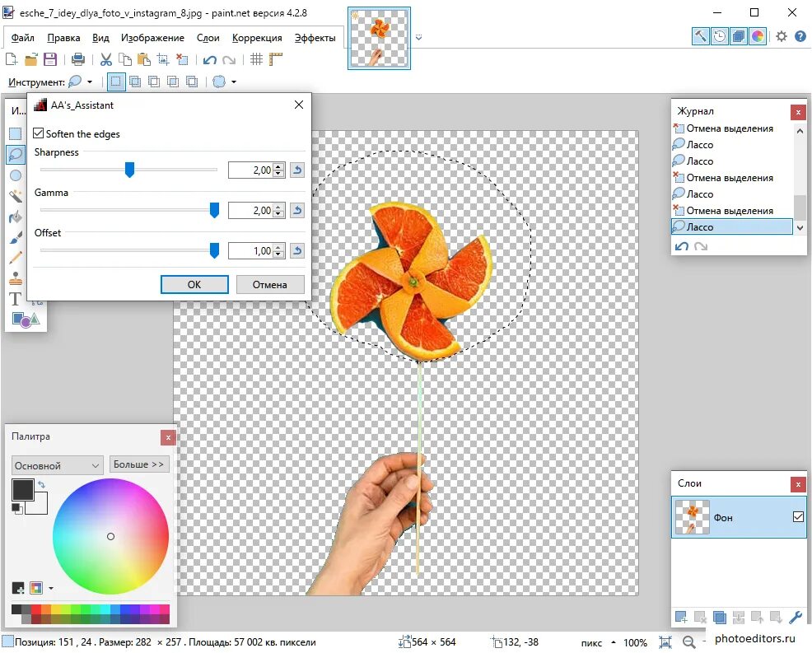Click the Undo arrow in main toolbar
This screenshot has height=653, width=812.
click(210, 60)
